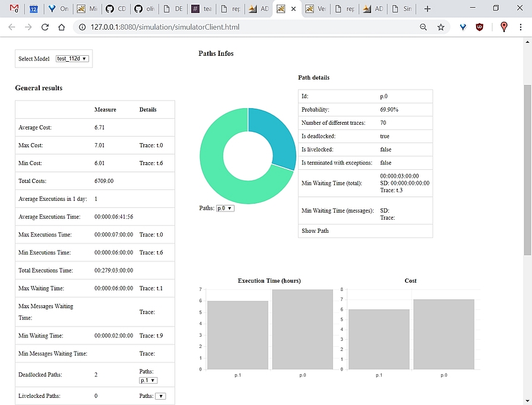
Task: Switch to the GitHub CD tab
Action: click(x=116, y=9)
